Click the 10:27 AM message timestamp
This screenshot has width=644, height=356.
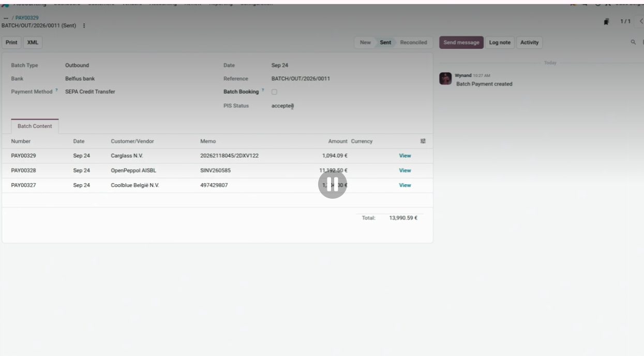point(481,76)
